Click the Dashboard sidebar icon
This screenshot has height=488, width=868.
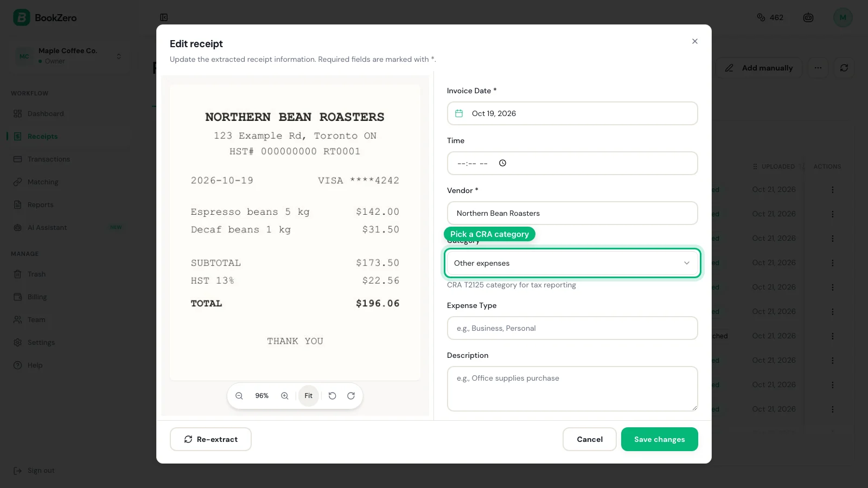(x=17, y=114)
